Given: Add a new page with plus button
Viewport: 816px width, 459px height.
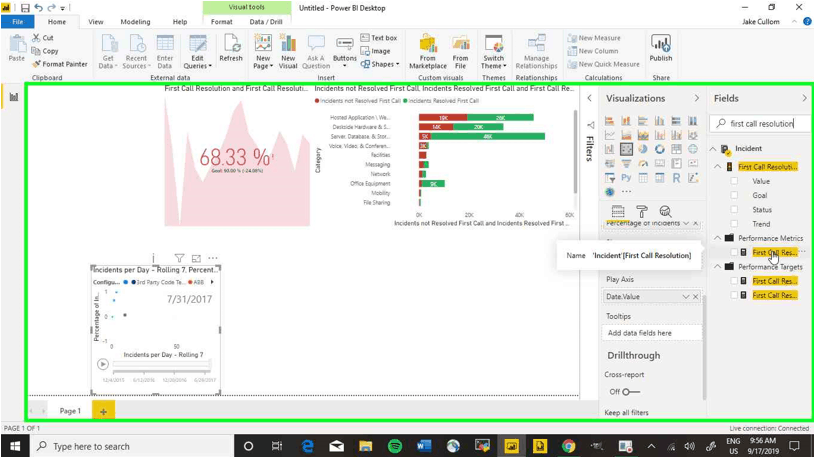Looking at the screenshot, I should coord(103,411).
